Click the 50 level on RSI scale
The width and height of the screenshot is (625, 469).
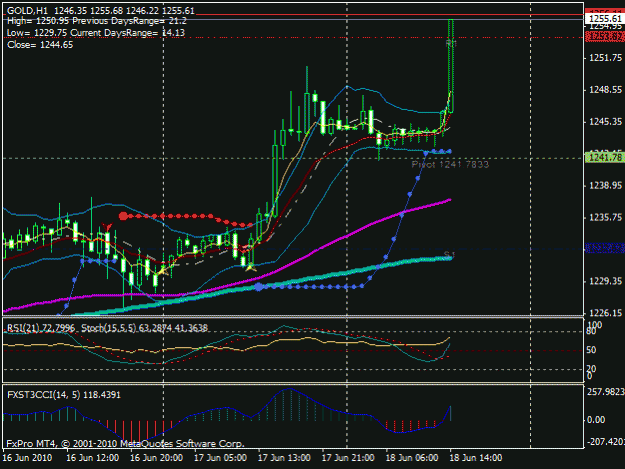pos(592,350)
